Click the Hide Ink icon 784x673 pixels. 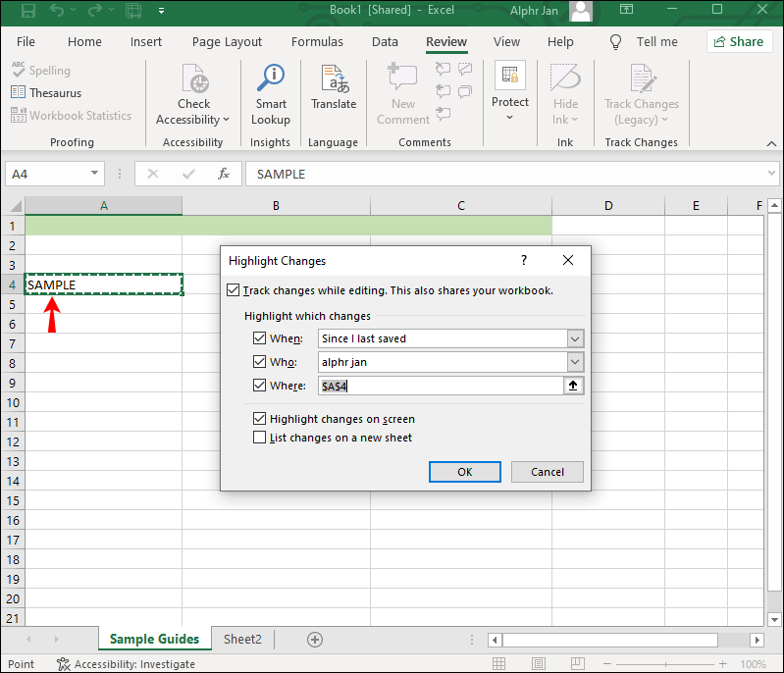pos(565,78)
